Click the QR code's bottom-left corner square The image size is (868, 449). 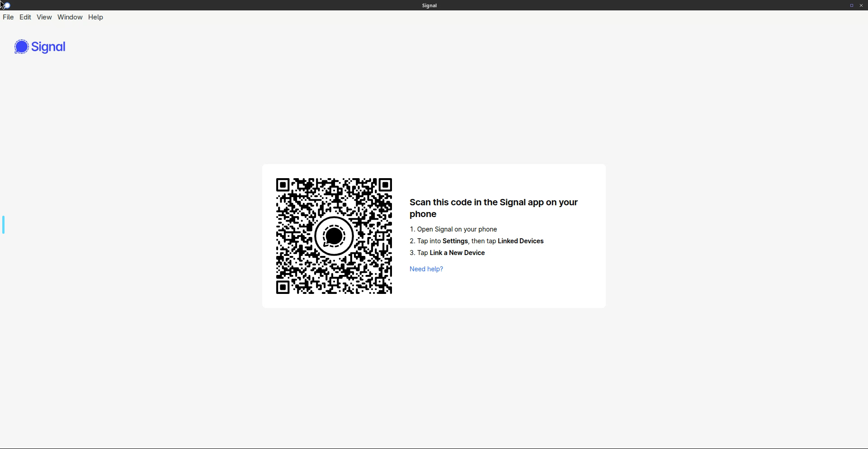283,287
